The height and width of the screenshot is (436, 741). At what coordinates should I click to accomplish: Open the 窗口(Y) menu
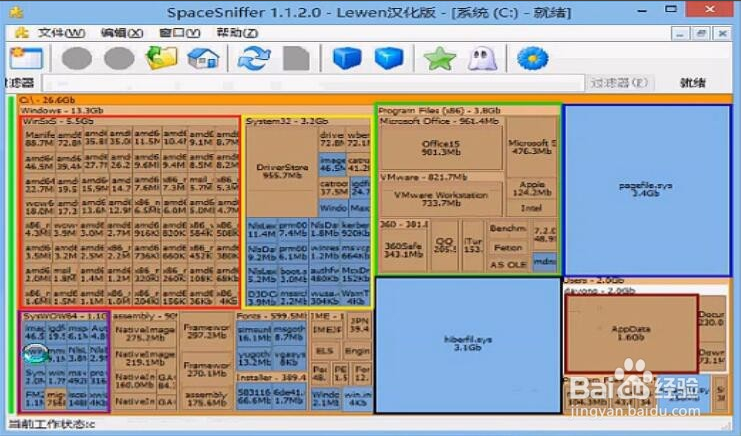pos(180,33)
